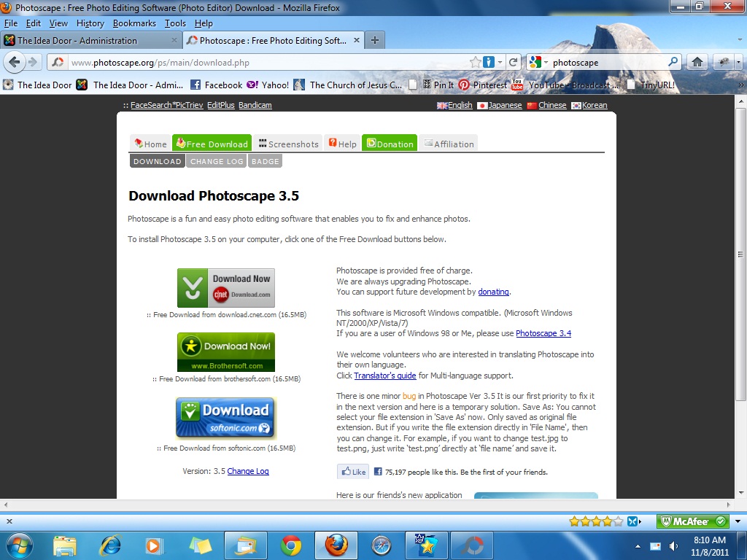
Task: Click the vertical scrollbar down arrow
Action: (741, 493)
